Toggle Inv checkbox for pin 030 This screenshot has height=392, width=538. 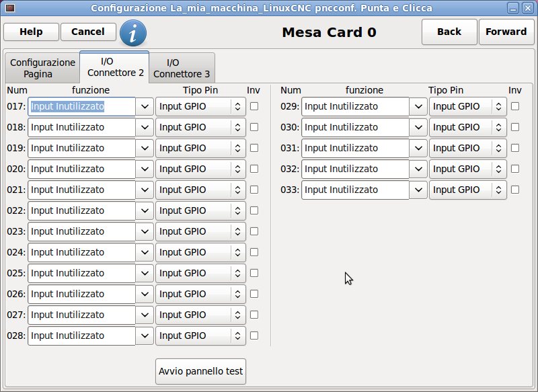[515, 127]
